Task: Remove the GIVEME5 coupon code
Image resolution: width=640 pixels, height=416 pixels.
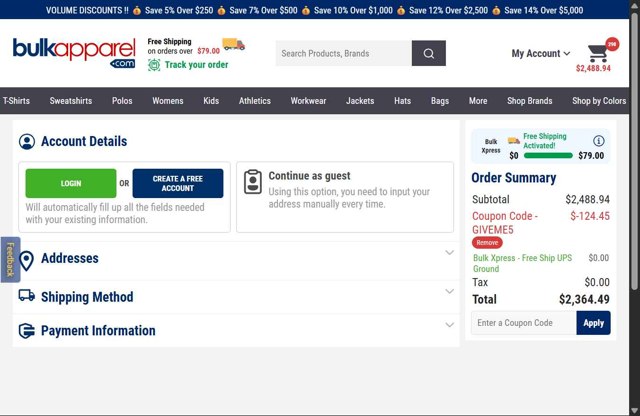Action: (x=487, y=242)
